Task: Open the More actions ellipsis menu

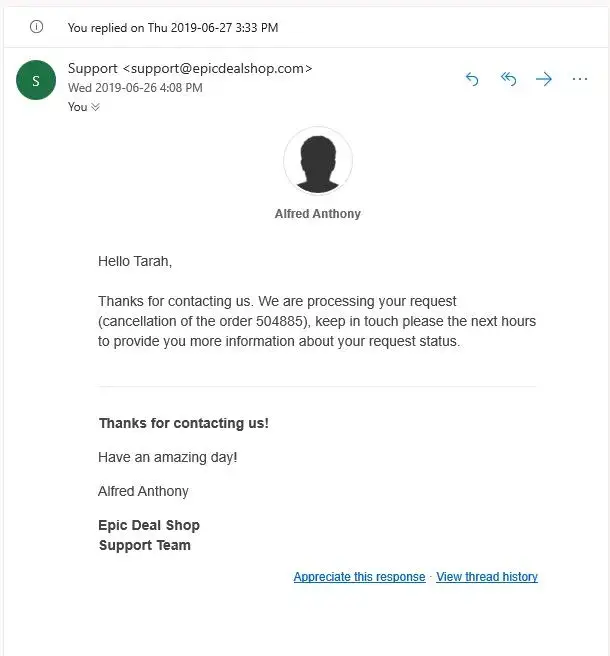Action: [x=580, y=79]
